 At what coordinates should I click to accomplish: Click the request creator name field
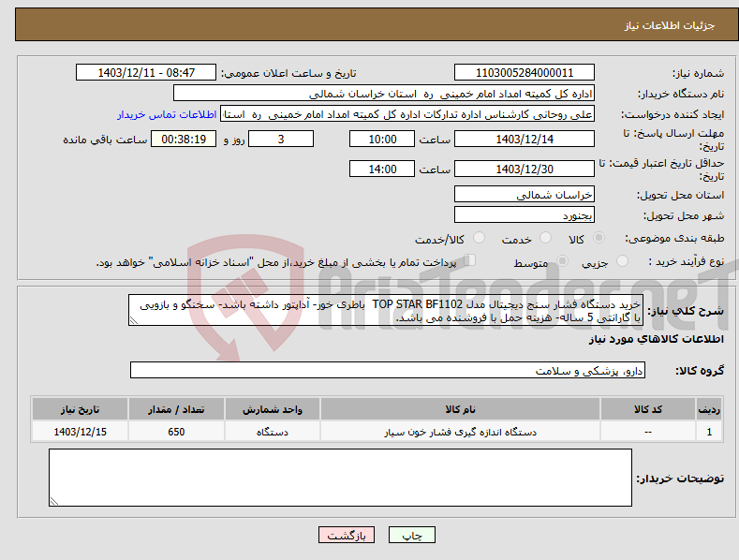coord(407,114)
